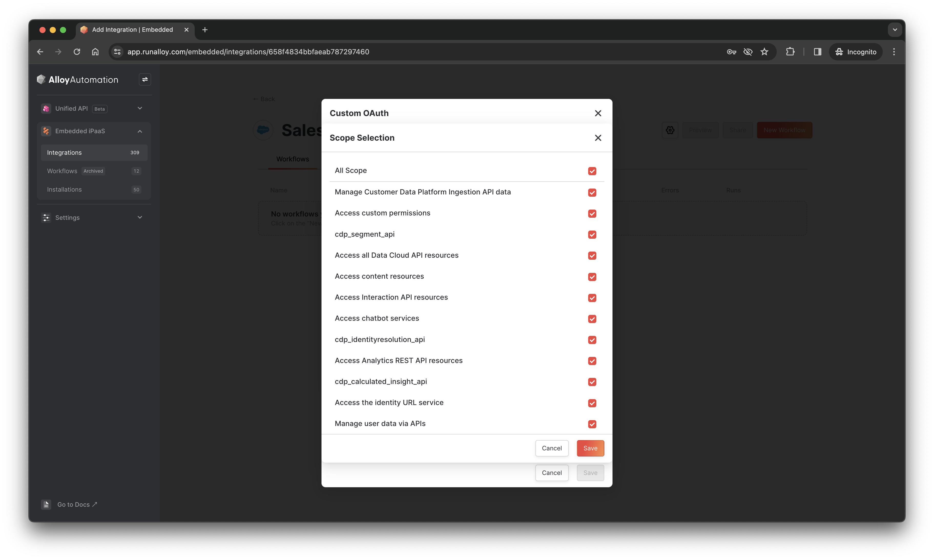This screenshot has width=934, height=560.
Task: Click the browser address bar URL
Action: tap(248, 52)
